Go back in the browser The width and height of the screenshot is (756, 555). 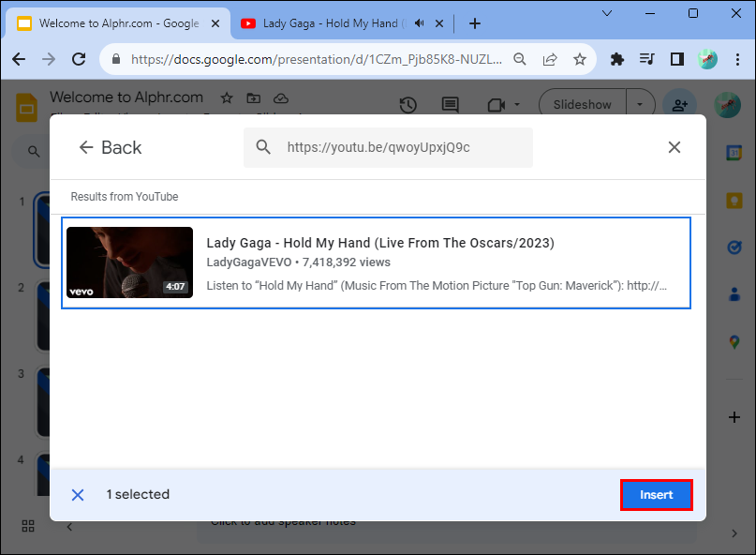[x=19, y=59]
